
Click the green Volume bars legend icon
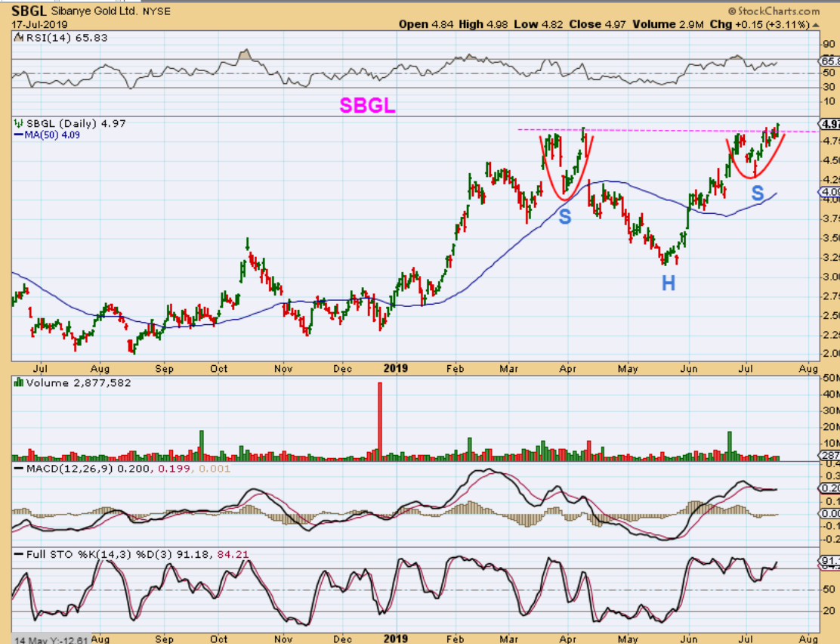[17, 383]
